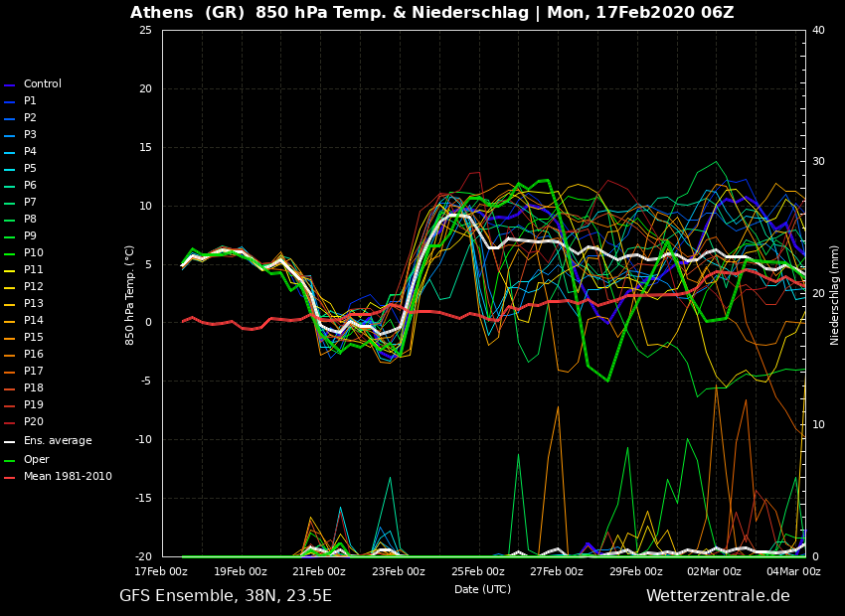Click the "-15" temperature axis value
This screenshot has width=845, height=616.
pos(143,499)
